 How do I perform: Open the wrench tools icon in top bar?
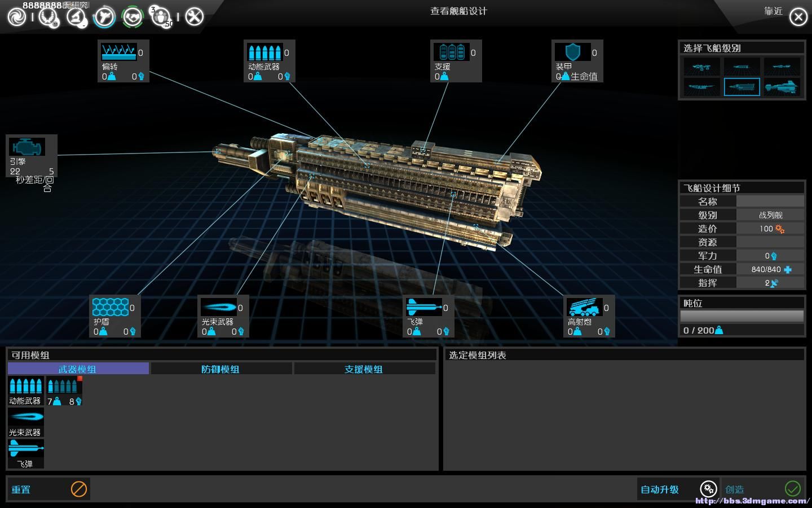tap(194, 16)
